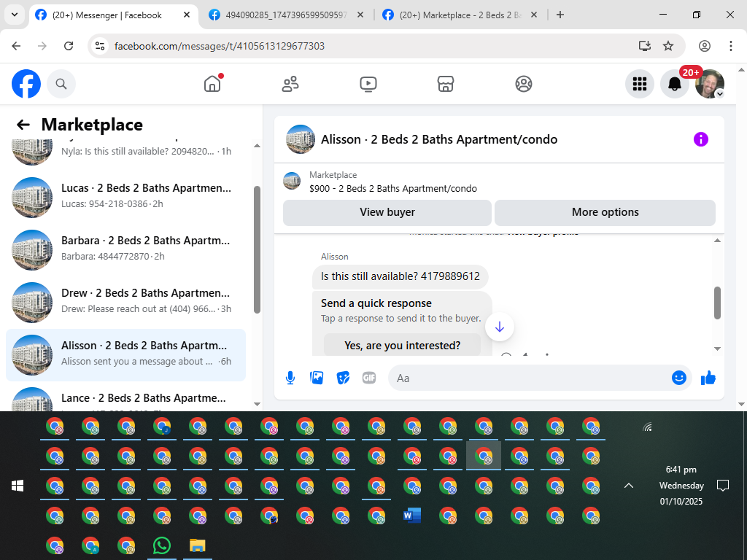Click the More options button

[605, 212]
